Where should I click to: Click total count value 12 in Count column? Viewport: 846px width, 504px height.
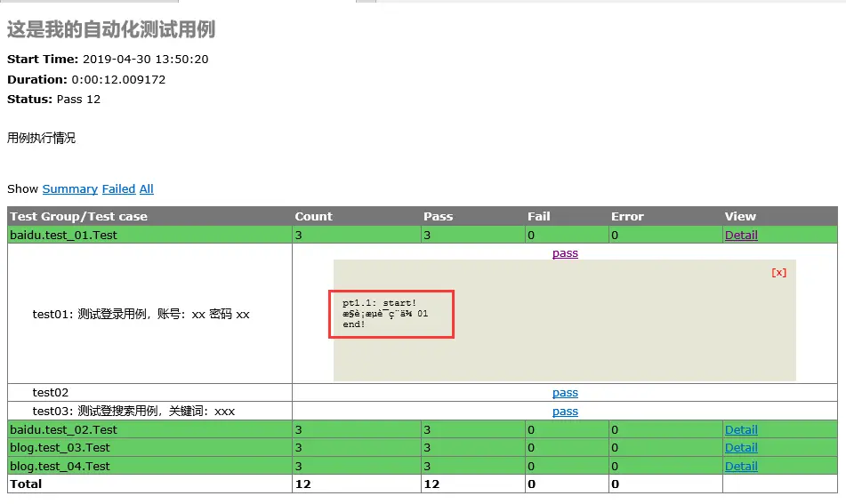coord(303,484)
